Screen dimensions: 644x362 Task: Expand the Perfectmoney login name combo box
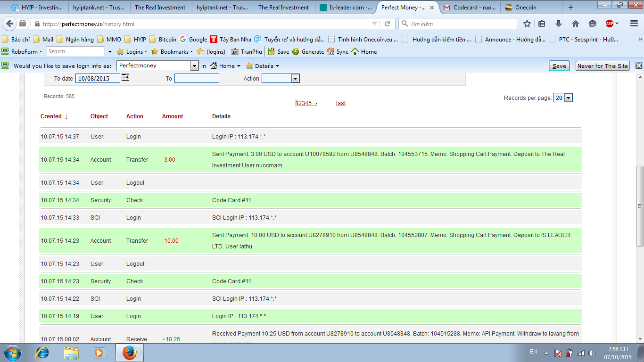click(x=194, y=66)
